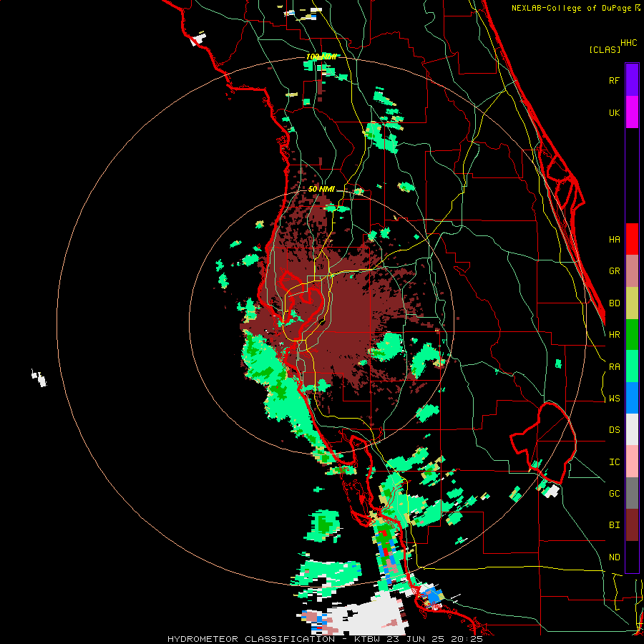Click the HA red legend swatch

tap(632, 239)
